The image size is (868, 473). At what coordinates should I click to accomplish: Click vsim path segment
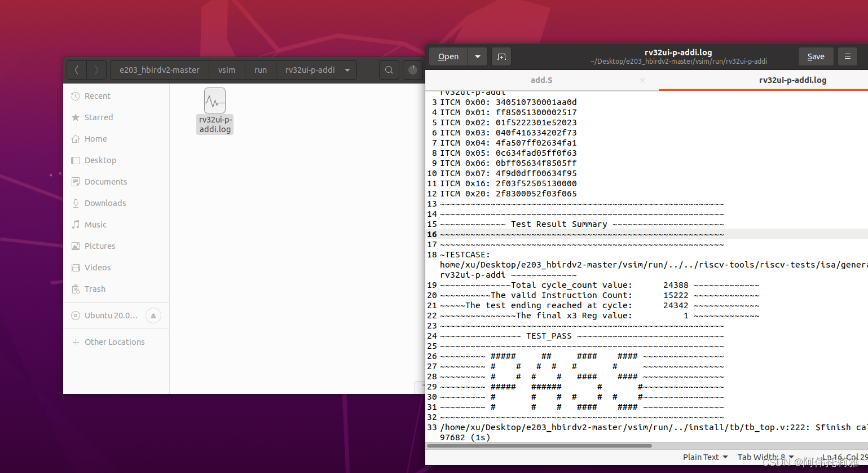tap(227, 70)
